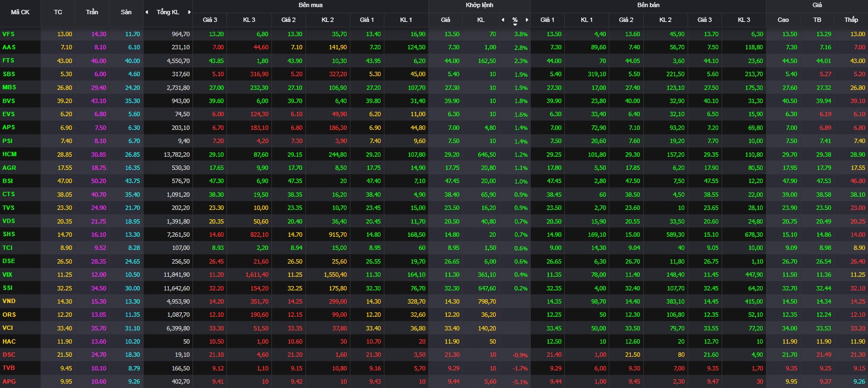Viewport: 868px width, 388px height.
Task: Click the TB average price header
Action: click(x=817, y=20)
